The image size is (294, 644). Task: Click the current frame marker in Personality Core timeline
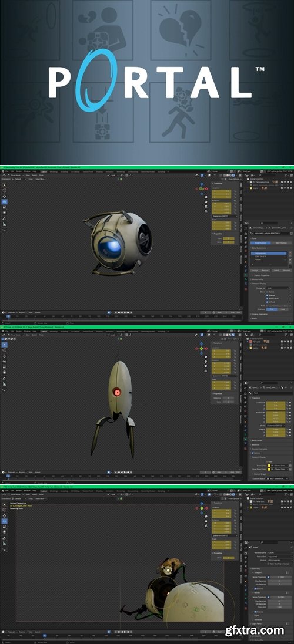pyautogui.click(x=8, y=316)
